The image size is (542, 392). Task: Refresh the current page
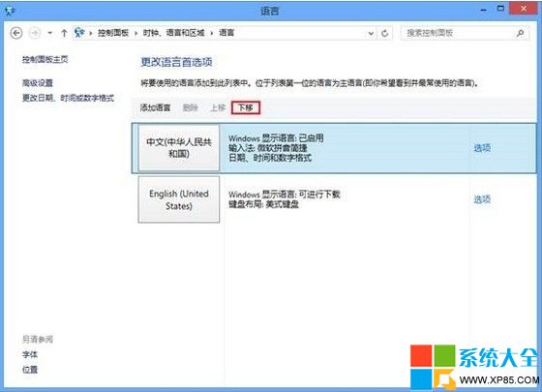coord(385,34)
